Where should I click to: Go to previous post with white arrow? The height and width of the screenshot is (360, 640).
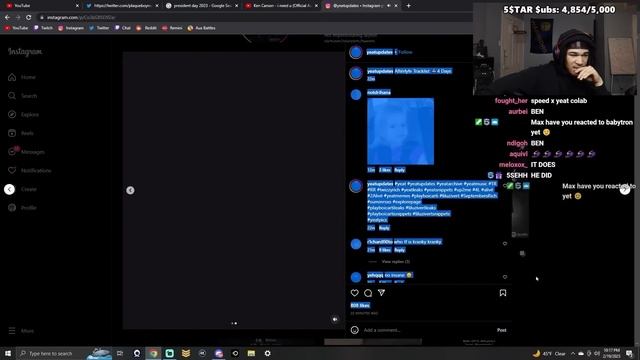coord(9,189)
